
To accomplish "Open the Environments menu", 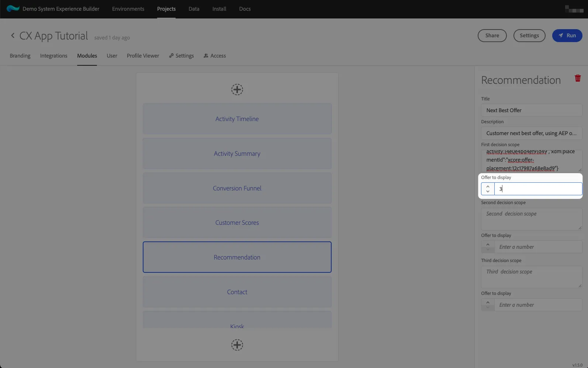I will click(x=128, y=9).
